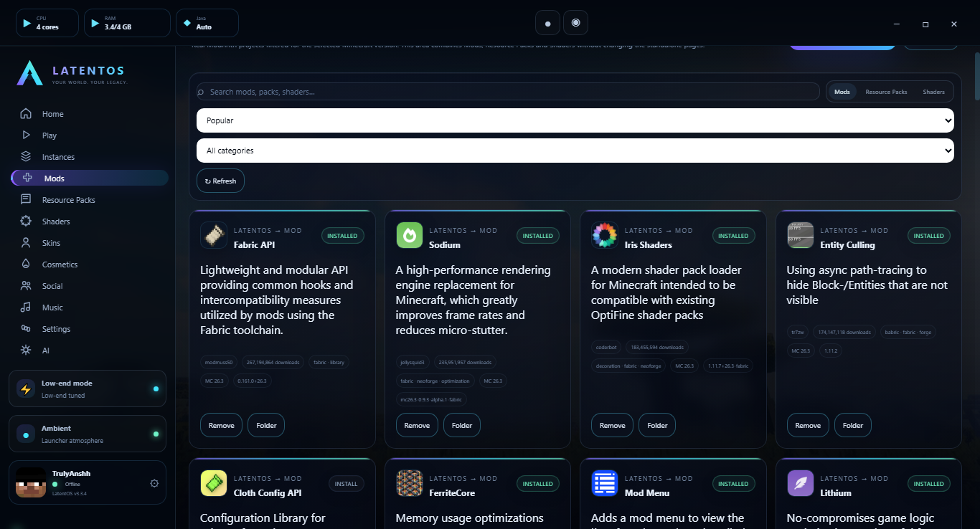Click the Fabric API mod icon
Viewport: 980px width, 529px height.
coord(214,236)
